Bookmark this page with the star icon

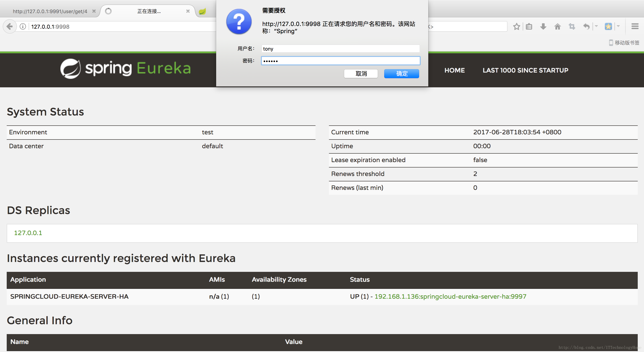pyautogui.click(x=516, y=26)
